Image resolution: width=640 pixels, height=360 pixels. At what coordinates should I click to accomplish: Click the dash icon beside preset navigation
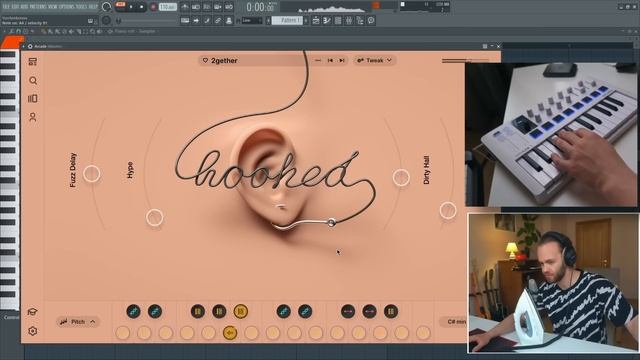(318, 60)
